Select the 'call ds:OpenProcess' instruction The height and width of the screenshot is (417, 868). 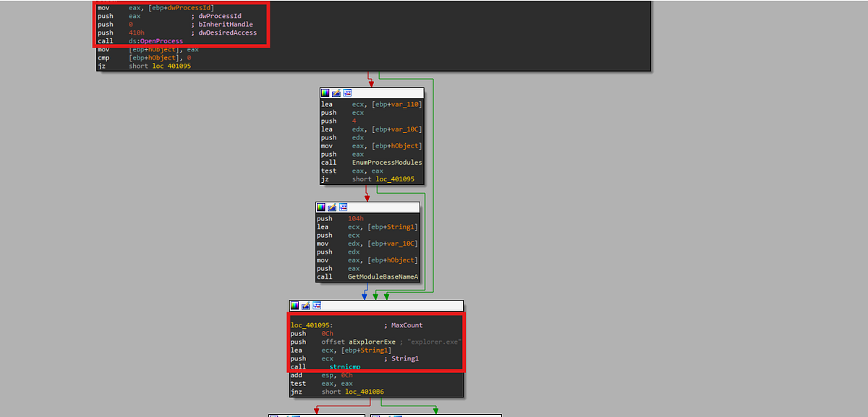pos(140,41)
